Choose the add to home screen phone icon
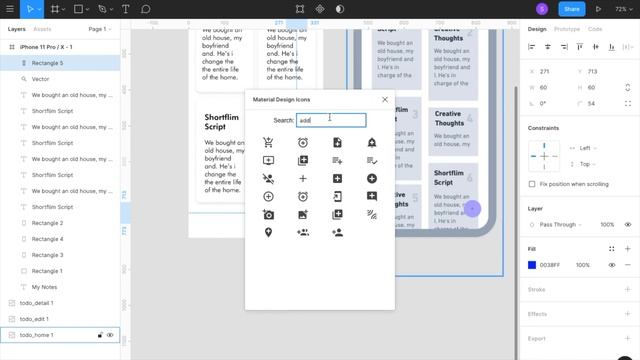The image size is (640, 360). click(337, 196)
